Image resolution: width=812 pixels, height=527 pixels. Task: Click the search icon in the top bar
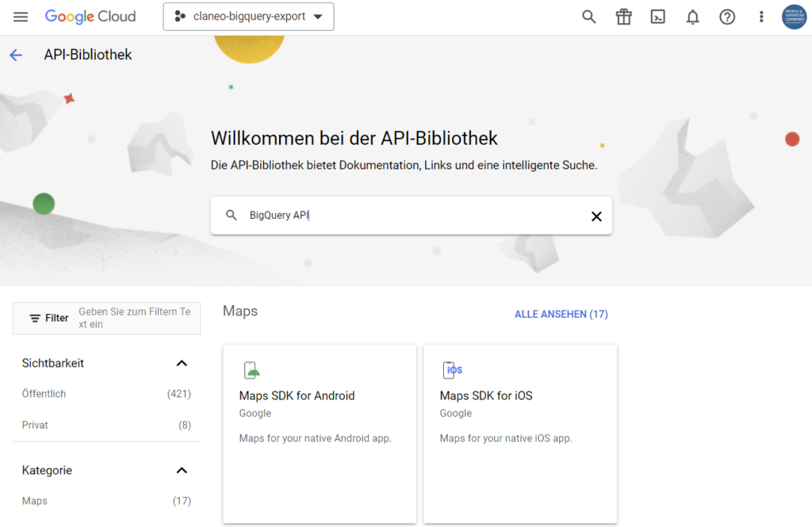click(589, 17)
